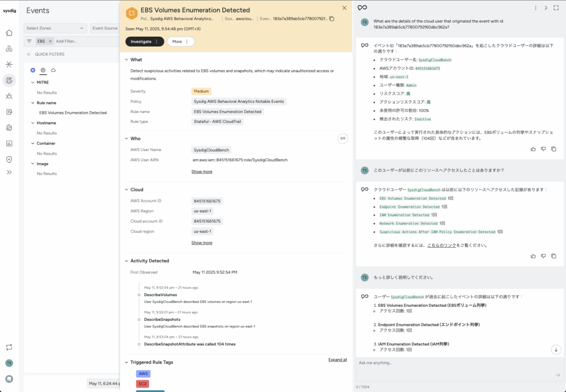Copy the first user-details response
The width and height of the screenshot is (566, 392).
point(553,149)
